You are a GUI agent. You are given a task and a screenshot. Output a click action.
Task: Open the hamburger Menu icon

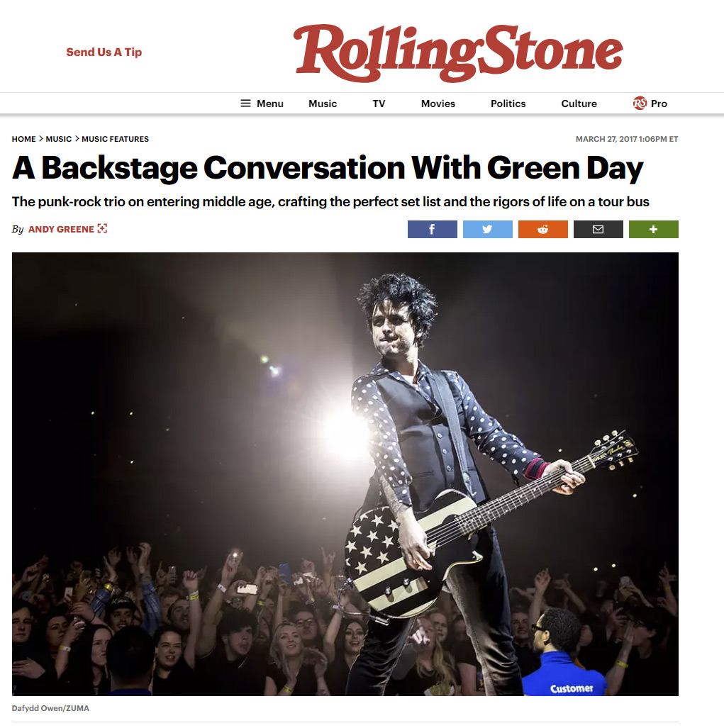point(245,103)
